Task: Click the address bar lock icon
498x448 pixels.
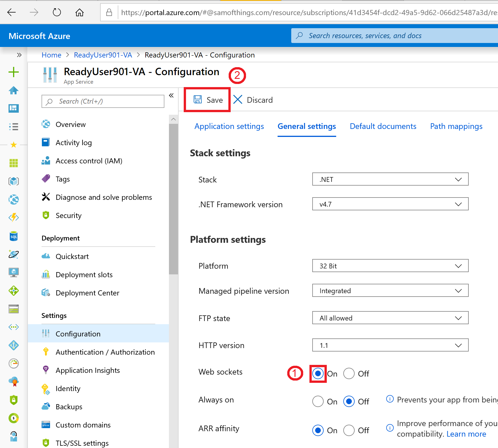Action: [109, 12]
